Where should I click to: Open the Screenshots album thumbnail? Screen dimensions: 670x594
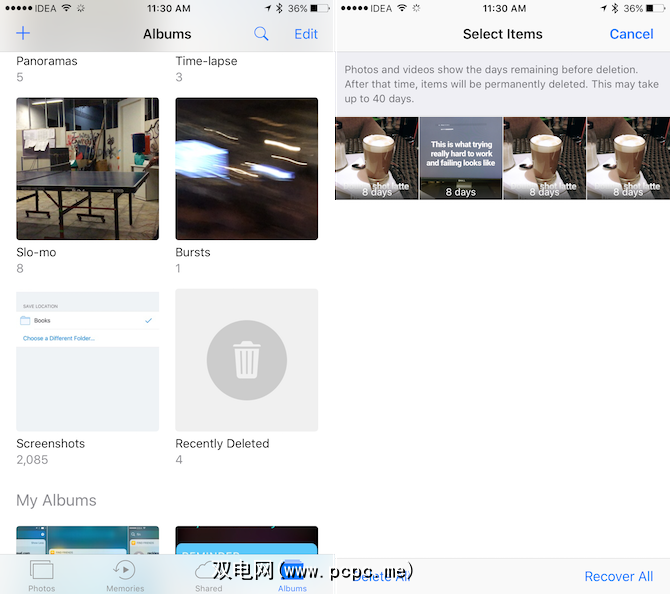88,362
